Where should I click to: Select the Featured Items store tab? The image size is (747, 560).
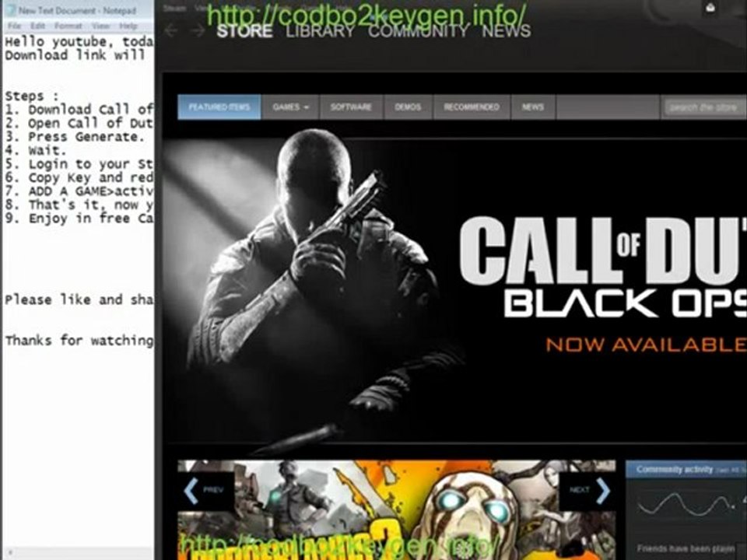tap(219, 107)
